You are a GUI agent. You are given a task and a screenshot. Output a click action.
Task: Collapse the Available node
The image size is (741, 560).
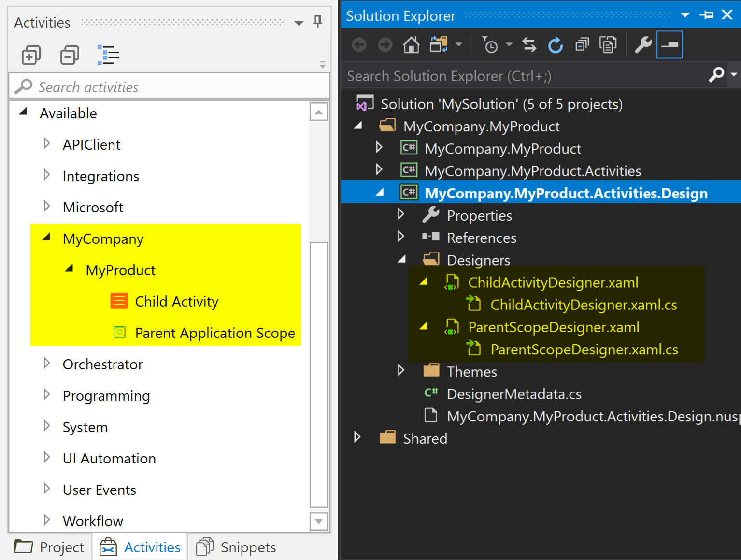click(23, 112)
